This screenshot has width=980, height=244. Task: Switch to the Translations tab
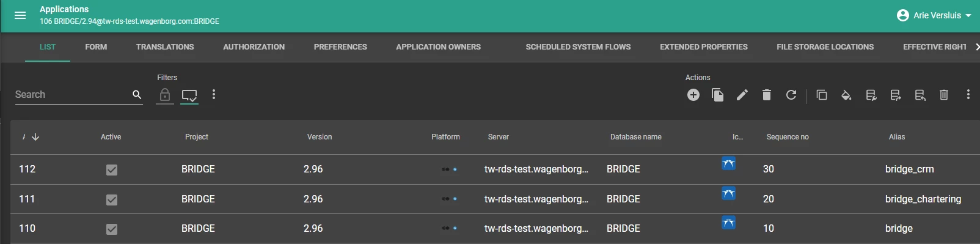[x=165, y=47]
